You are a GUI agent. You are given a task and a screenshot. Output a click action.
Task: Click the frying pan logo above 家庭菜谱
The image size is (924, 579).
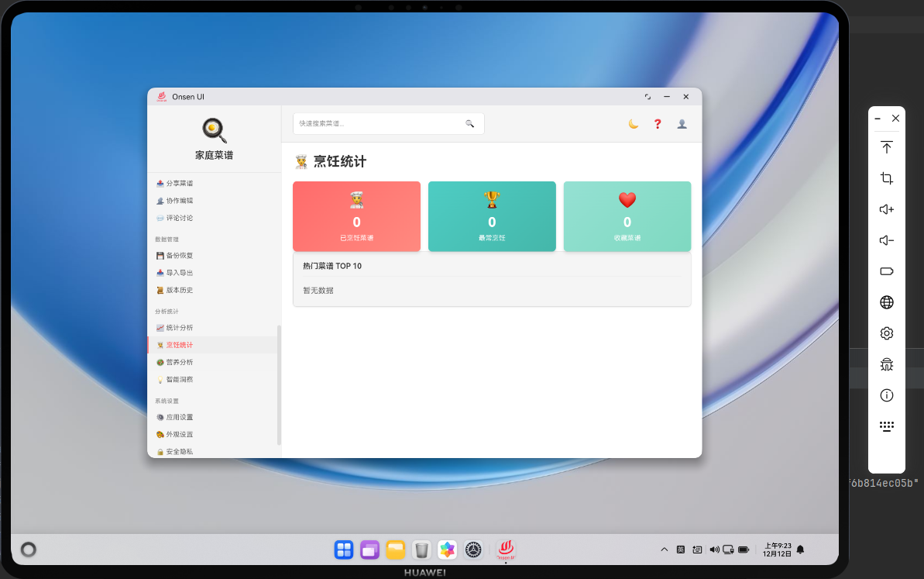(x=214, y=130)
